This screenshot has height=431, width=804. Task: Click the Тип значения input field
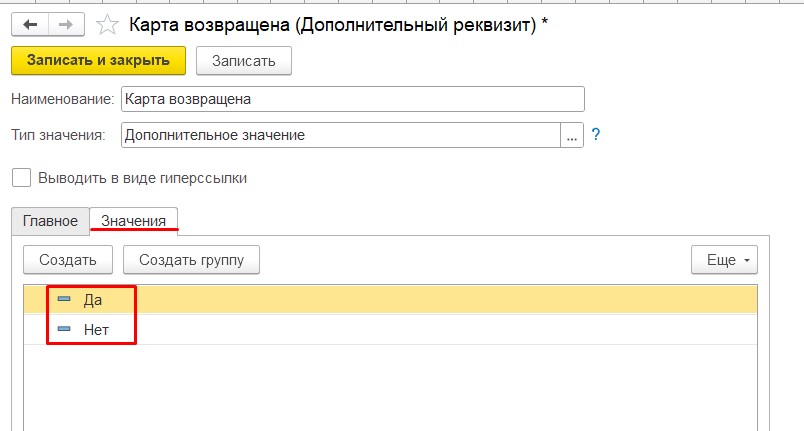[x=340, y=135]
